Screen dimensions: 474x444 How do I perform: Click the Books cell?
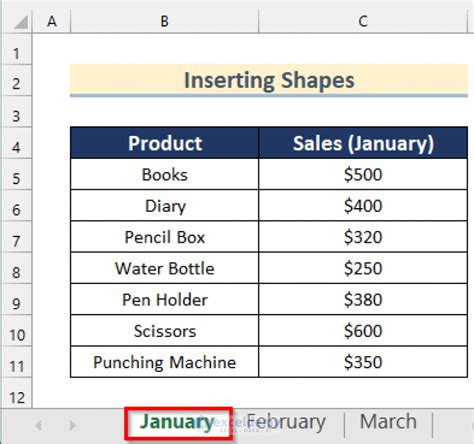click(165, 174)
